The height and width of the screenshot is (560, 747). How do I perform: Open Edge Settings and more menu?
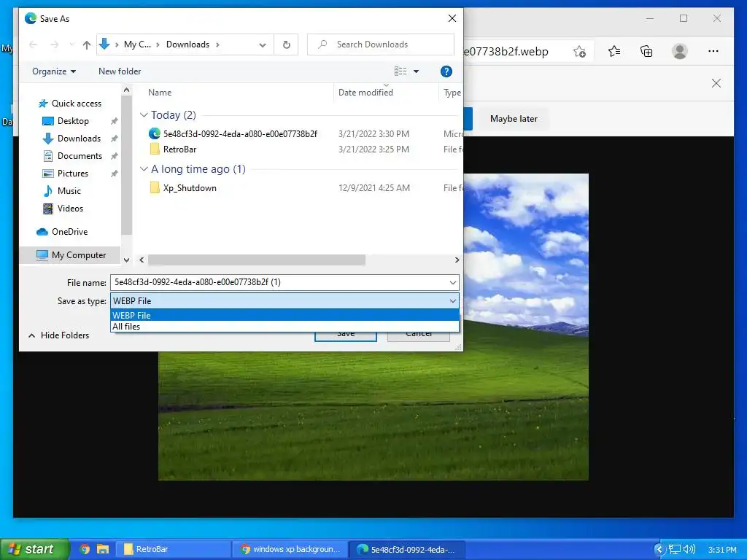pyautogui.click(x=713, y=52)
